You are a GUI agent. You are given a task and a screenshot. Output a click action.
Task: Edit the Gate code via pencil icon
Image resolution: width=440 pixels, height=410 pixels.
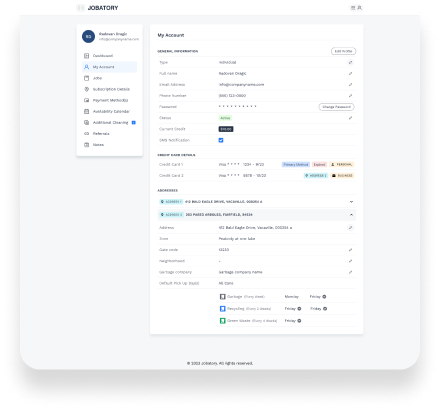[x=350, y=250]
